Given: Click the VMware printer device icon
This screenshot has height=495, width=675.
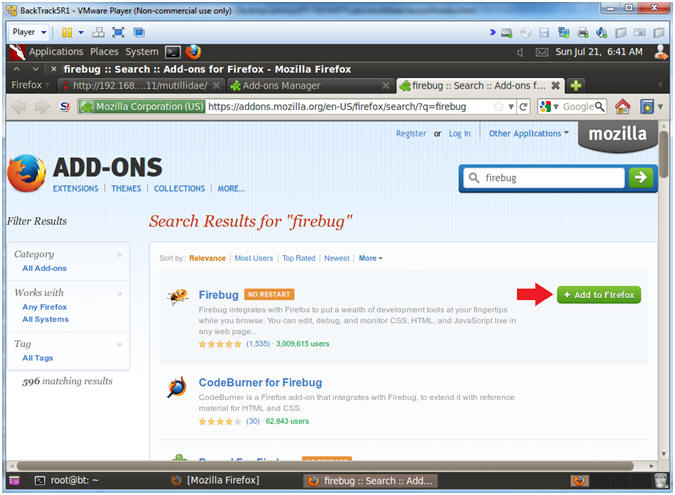Looking at the screenshot, I should 582,33.
